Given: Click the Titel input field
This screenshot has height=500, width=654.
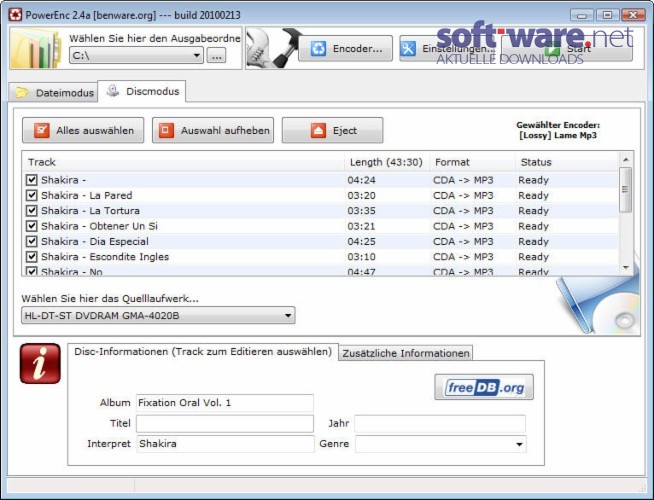Looking at the screenshot, I should point(225,424).
